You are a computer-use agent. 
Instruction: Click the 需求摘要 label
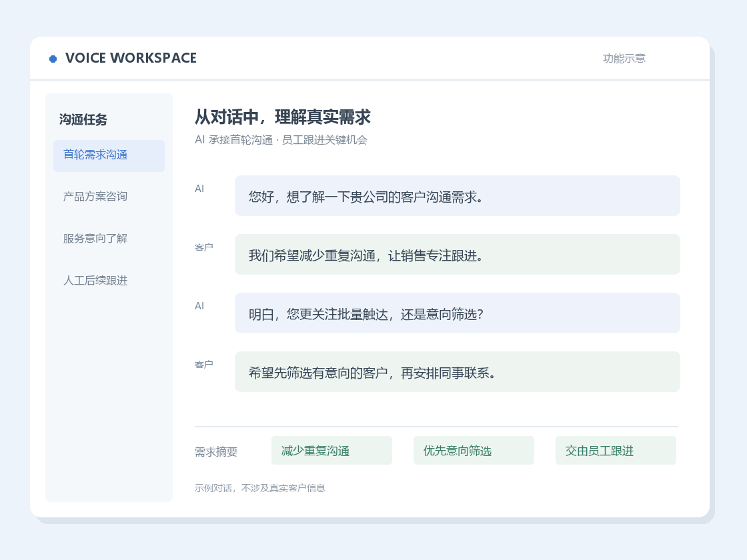[x=216, y=451]
